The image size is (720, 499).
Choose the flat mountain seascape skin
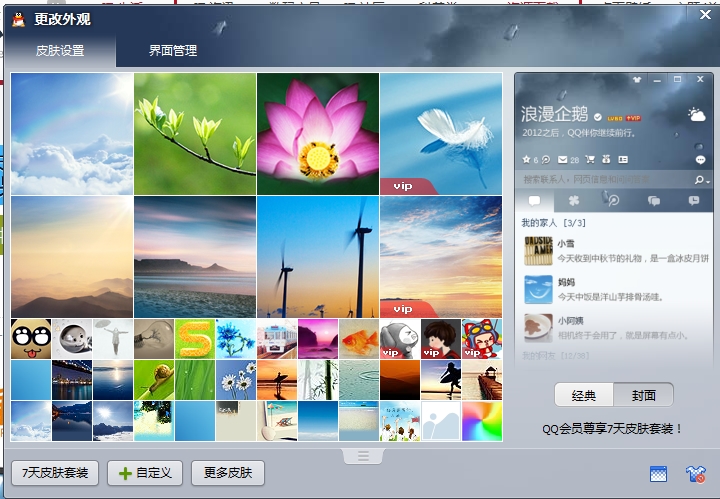[x=195, y=257]
